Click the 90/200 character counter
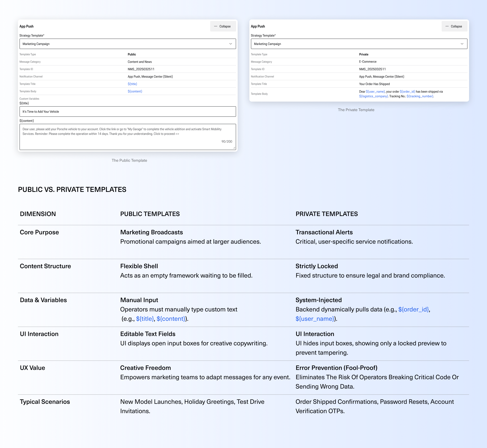This screenshot has width=487, height=448. [227, 141]
